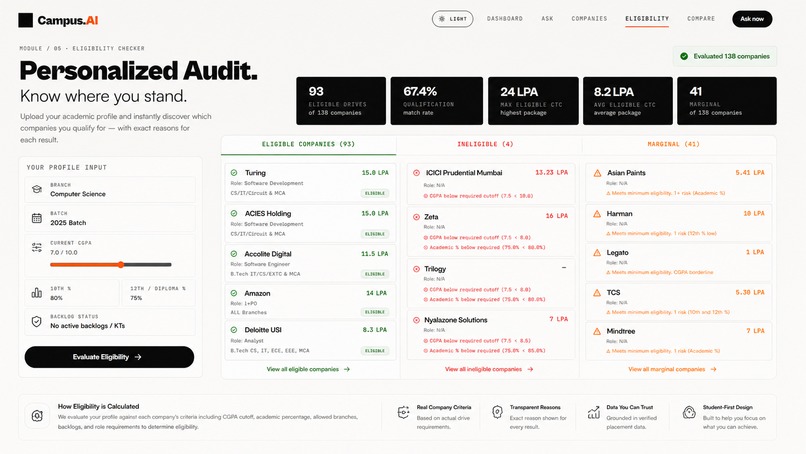Click the "Nyalazone Solutions" company name
806x454 pixels.
point(455,320)
